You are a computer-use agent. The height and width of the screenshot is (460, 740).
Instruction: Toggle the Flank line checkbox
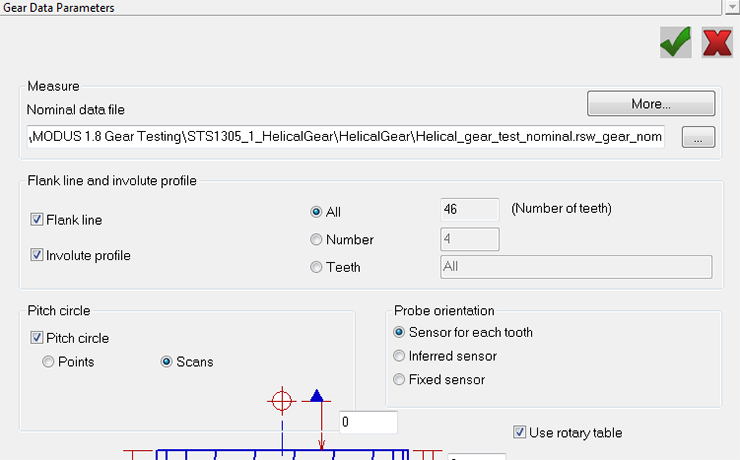(37, 220)
